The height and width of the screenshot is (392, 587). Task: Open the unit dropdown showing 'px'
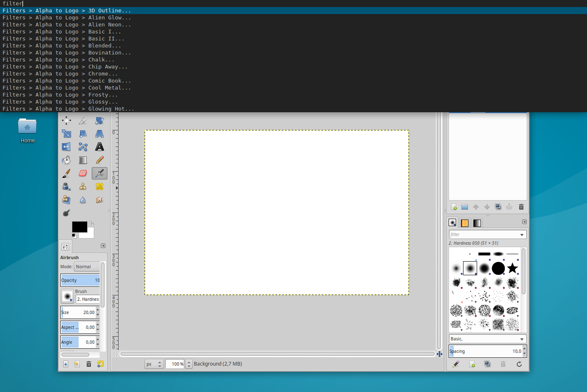point(154,364)
